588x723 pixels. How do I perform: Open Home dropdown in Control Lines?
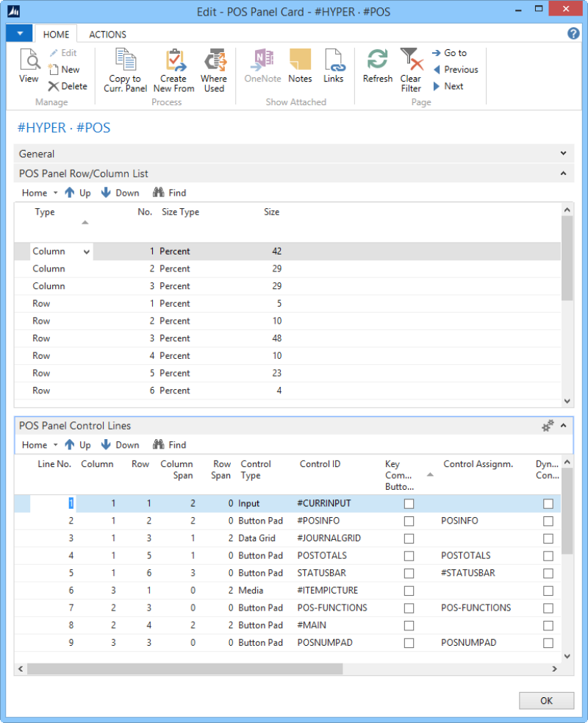click(x=40, y=445)
